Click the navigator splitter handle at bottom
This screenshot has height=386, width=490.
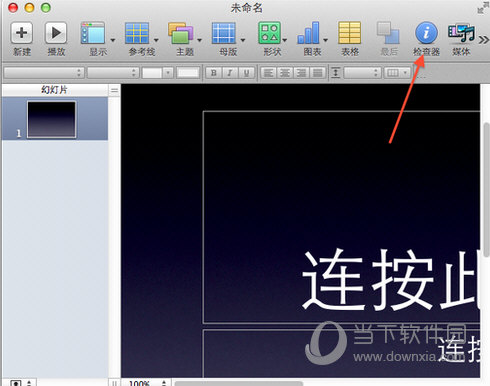tap(114, 383)
